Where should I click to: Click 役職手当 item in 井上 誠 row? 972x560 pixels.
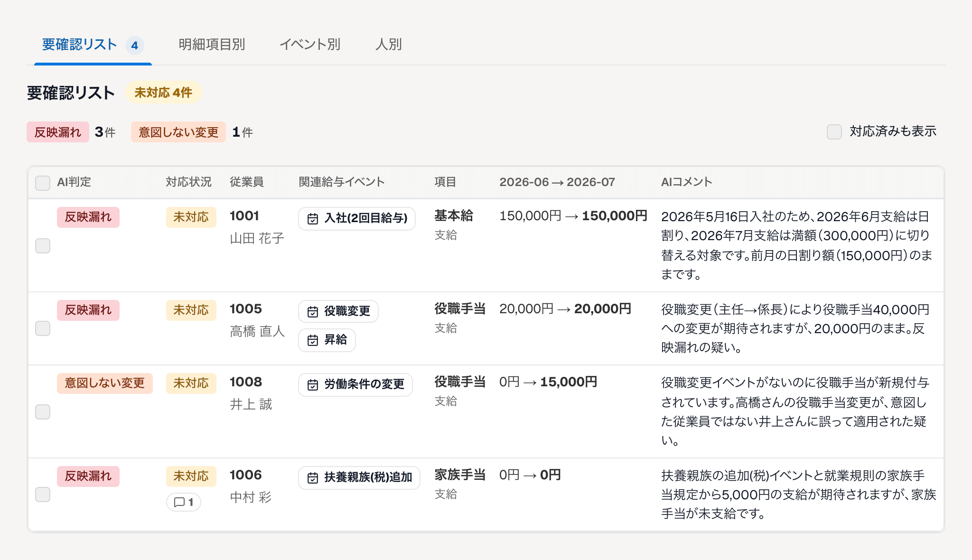tap(460, 382)
